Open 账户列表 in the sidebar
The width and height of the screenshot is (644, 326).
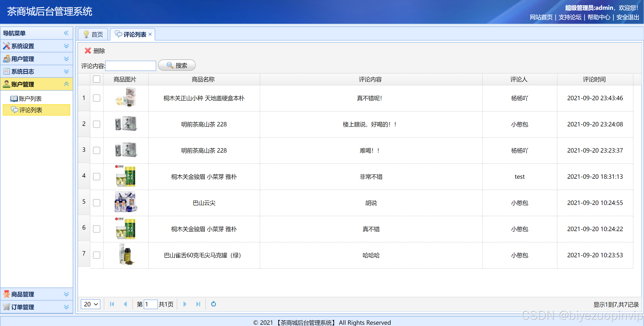[x=30, y=99]
